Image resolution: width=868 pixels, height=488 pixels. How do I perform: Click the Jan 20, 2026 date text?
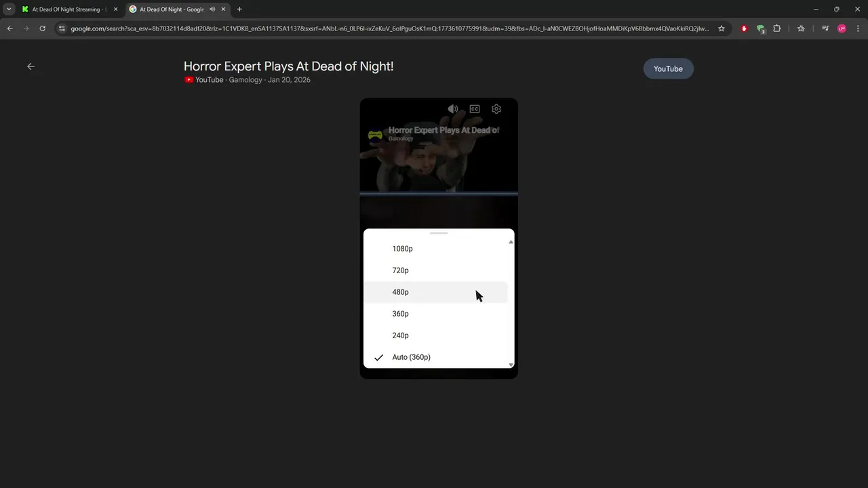[289, 80]
